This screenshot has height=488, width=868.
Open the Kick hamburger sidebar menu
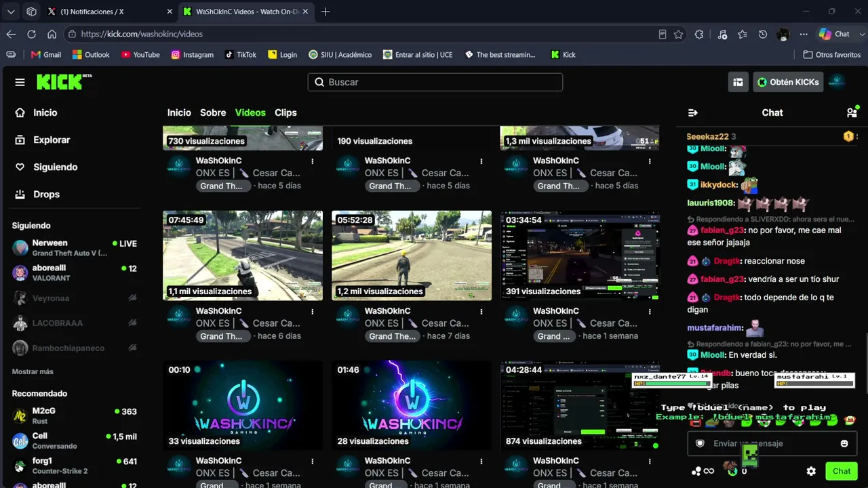pyautogui.click(x=20, y=82)
